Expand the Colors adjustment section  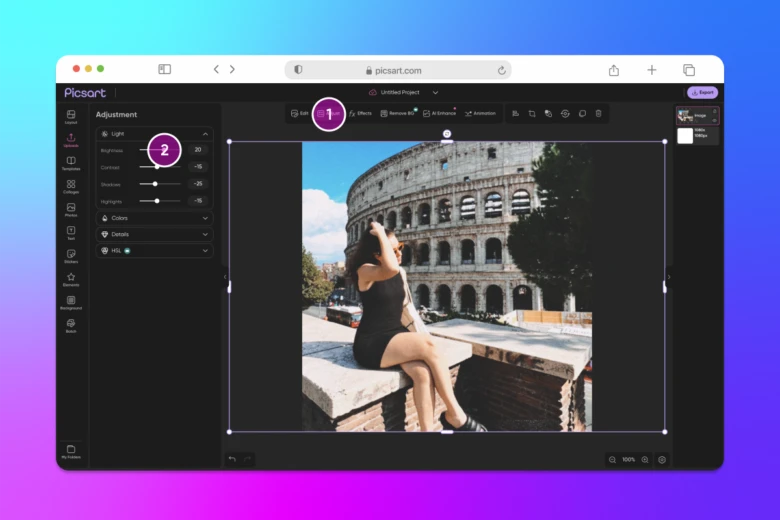[x=205, y=217]
